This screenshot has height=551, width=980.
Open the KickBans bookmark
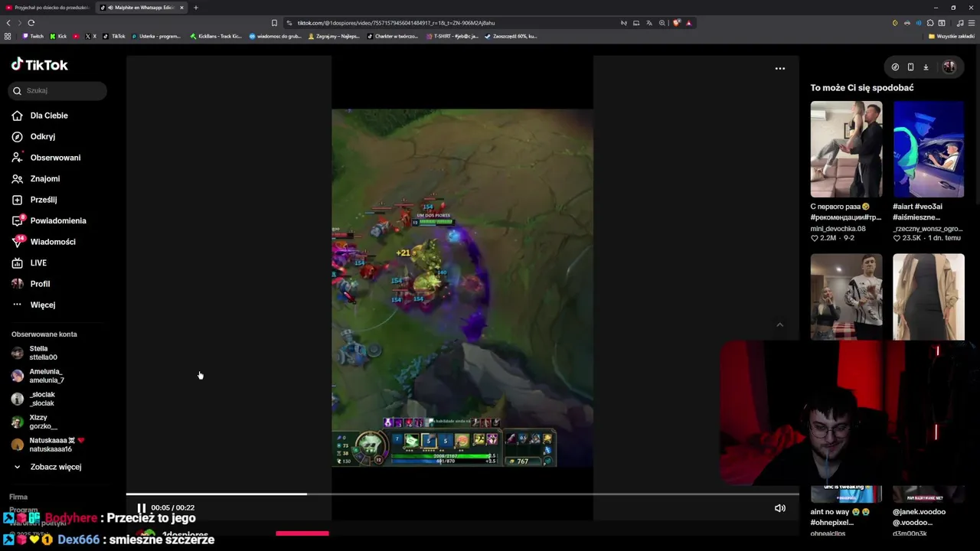[216, 36]
